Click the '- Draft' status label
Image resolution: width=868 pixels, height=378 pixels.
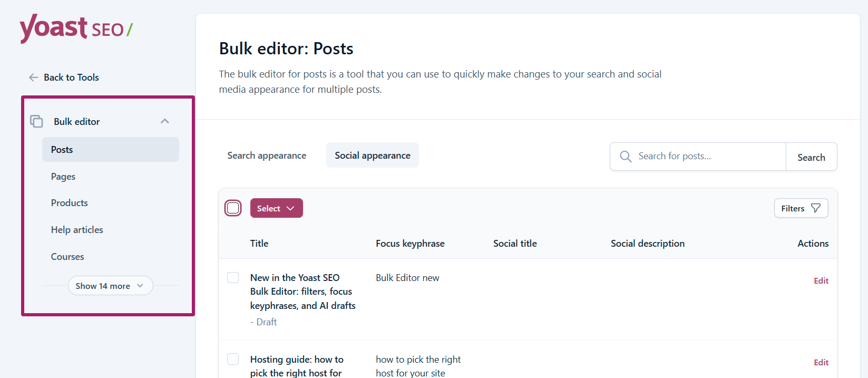coord(264,322)
